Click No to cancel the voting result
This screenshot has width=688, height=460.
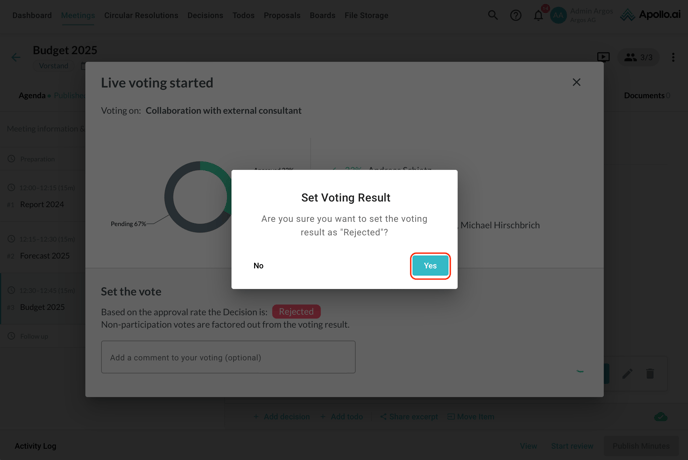[258, 265]
